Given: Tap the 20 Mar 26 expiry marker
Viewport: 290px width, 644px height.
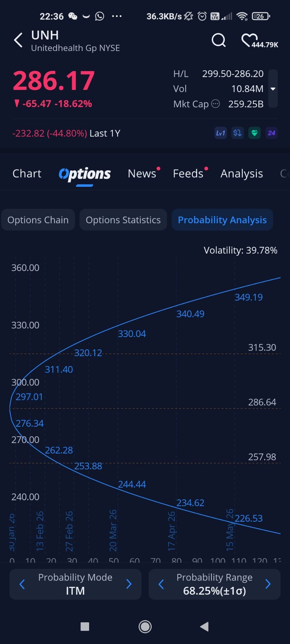Looking at the screenshot, I should [x=113, y=530].
